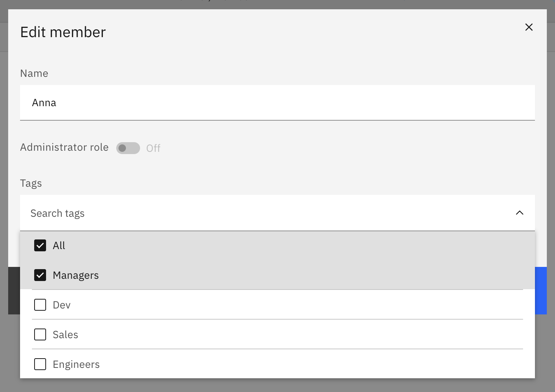Click the Edit member dialog title
Image resolution: width=555 pixels, height=392 pixels.
click(x=62, y=32)
